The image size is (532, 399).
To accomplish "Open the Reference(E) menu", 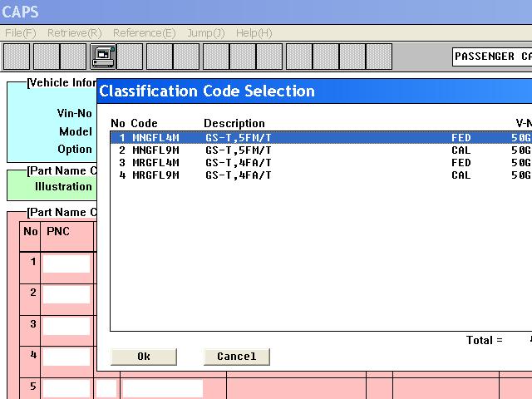I will coord(145,33).
